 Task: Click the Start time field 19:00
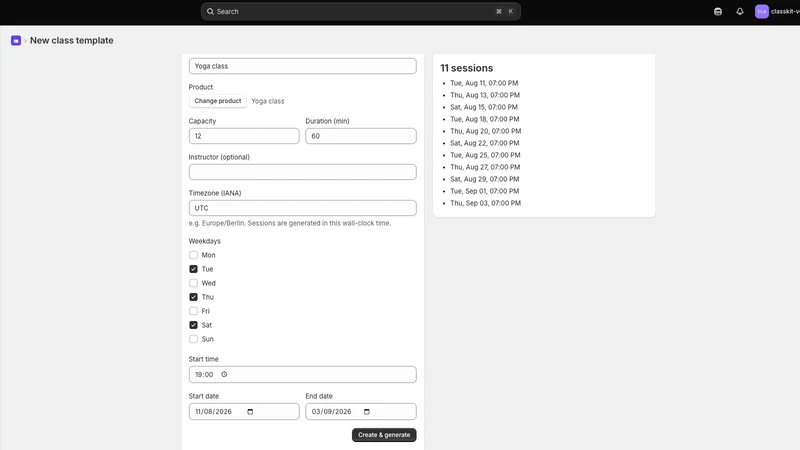tap(303, 374)
